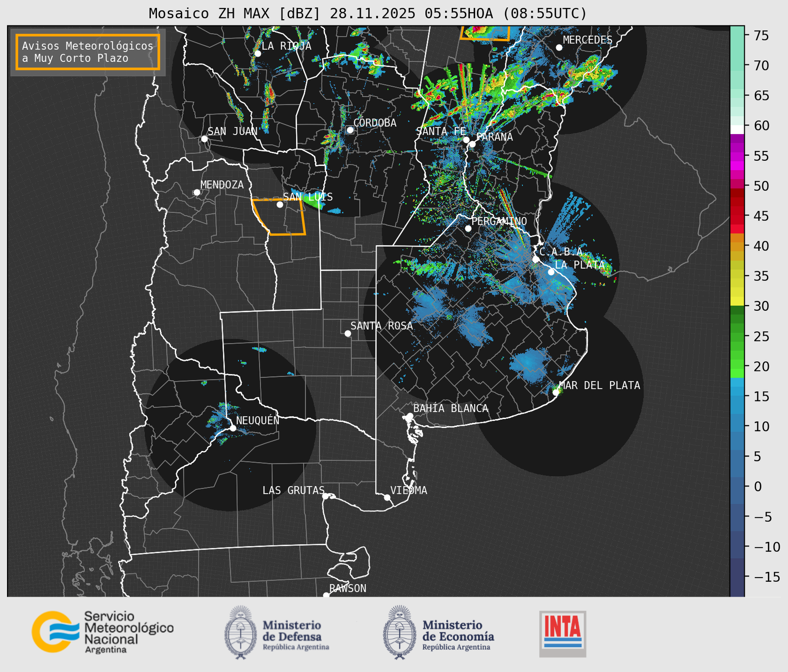Click the MENDOZA city marker
This screenshot has height=672, width=788.
[197, 192]
